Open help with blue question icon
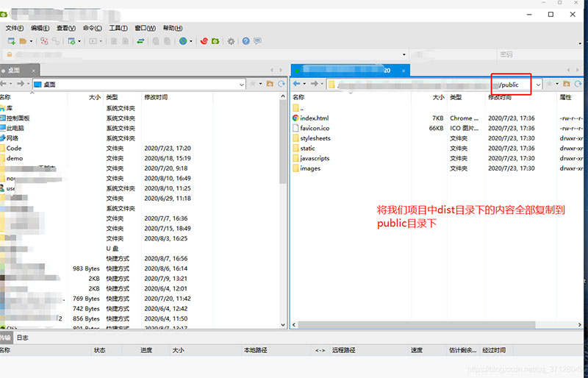The height and width of the screenshot is (378, 588). click(245, 41)
